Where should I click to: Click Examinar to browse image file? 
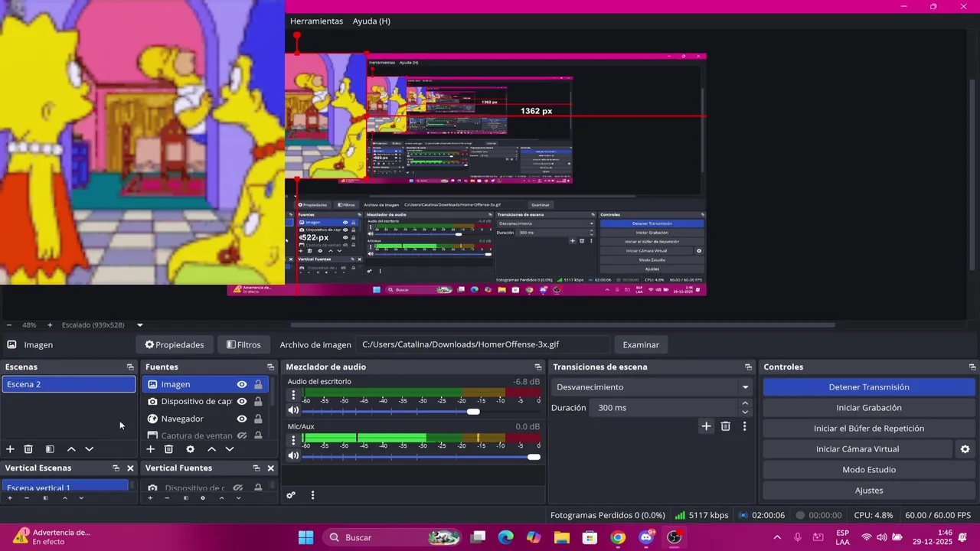(641, 344)
